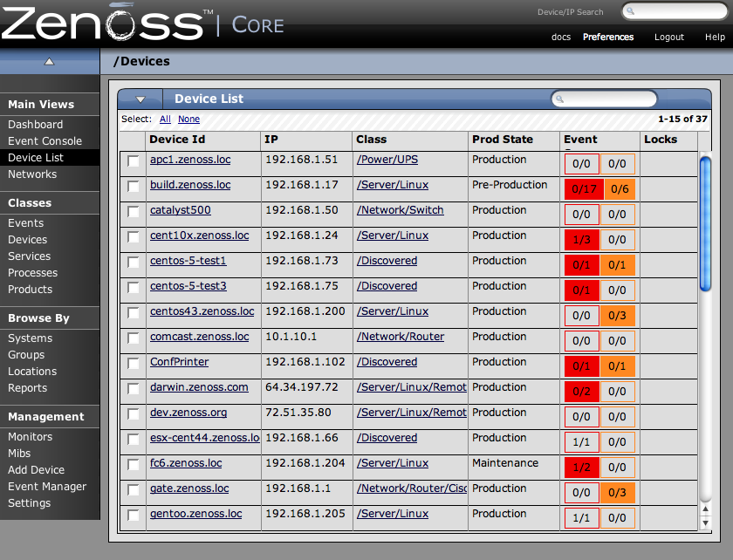The height and width of the screenshot is (560, 733).
Task: Browse by Systems
Action: coord(30,338)
